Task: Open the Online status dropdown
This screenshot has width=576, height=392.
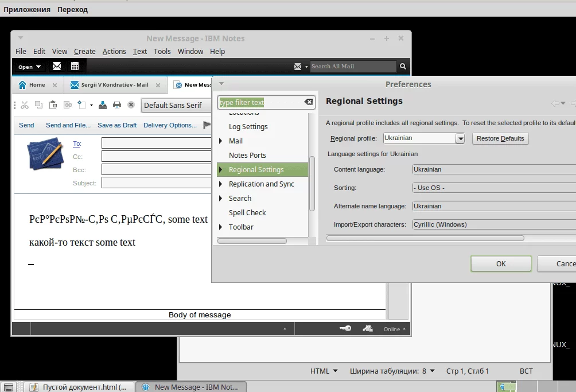Action: 395,329
